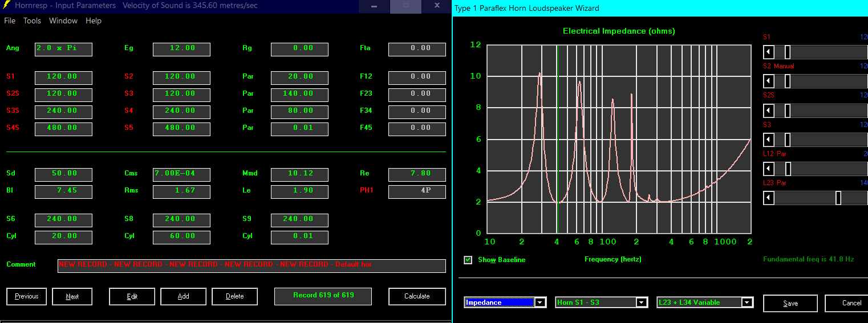This screenshot has width=868, height=323.
Task: Click the Re field showing 7.80
Action: 417,174
